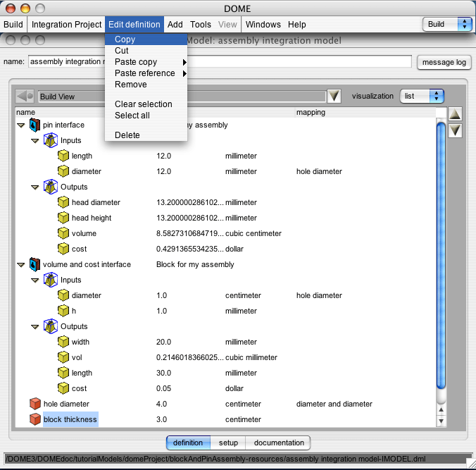Click yellow cube icon beside head height
476x470 pixels.
(x=63, y=218)
